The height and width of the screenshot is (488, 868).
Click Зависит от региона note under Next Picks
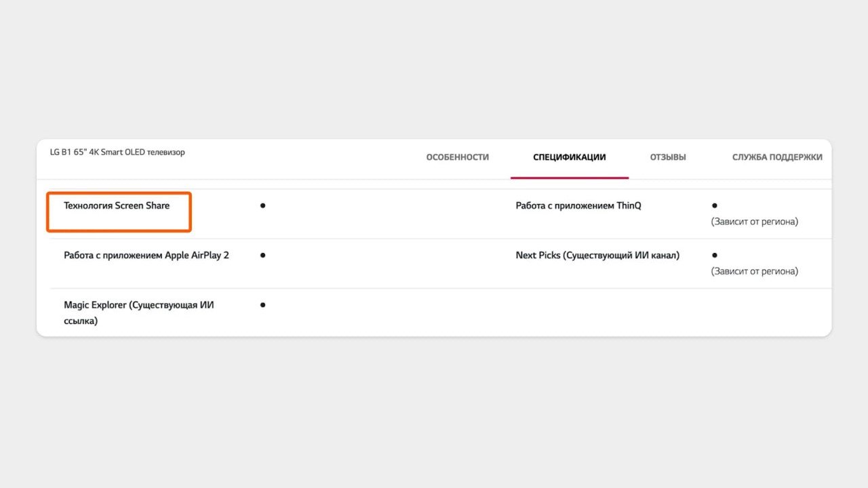754,271
